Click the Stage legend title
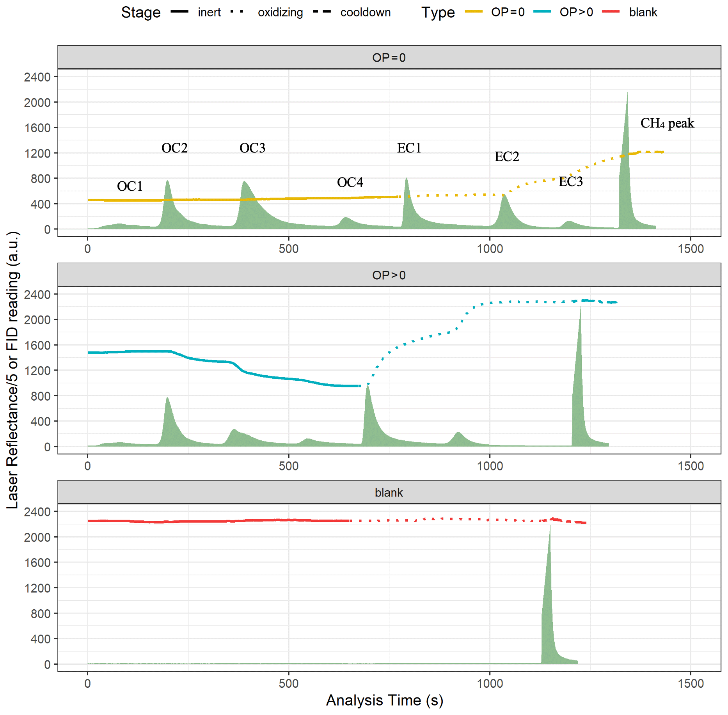This screenshot has width=728, height=715. tap(141, 12)
